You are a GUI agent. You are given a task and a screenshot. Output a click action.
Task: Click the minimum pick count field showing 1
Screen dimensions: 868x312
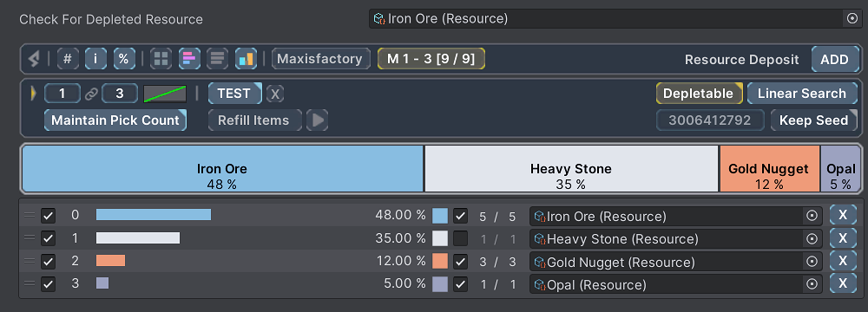point(62,94)
